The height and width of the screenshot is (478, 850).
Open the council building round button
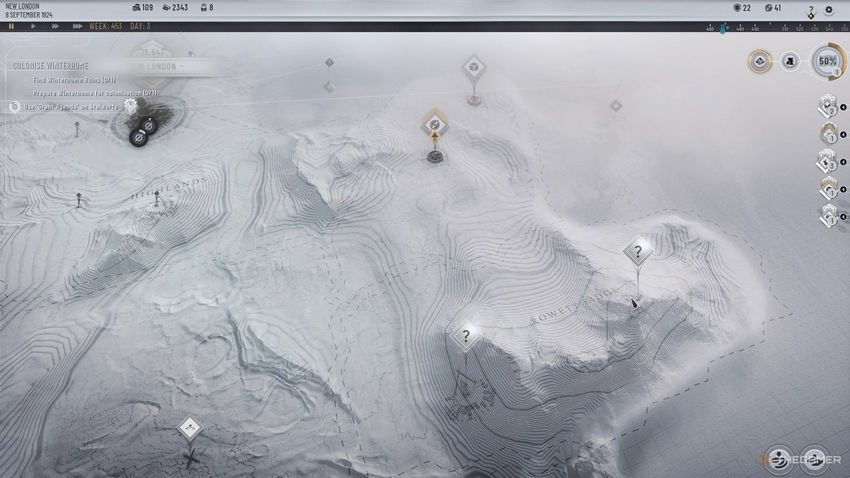[x=789, y=61]
